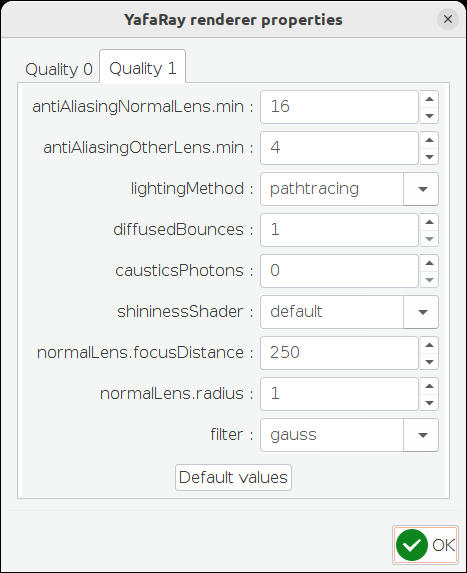This screenshot has width=467, height=573.
Task: Decrease the antiAliasingNormalLens.min value with the down arrow
Action: pyautogui.click(x=429, y=115)
